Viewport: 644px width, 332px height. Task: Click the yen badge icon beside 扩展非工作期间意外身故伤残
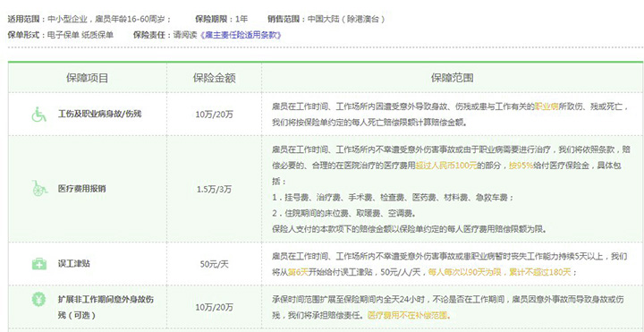click(39, 299)
